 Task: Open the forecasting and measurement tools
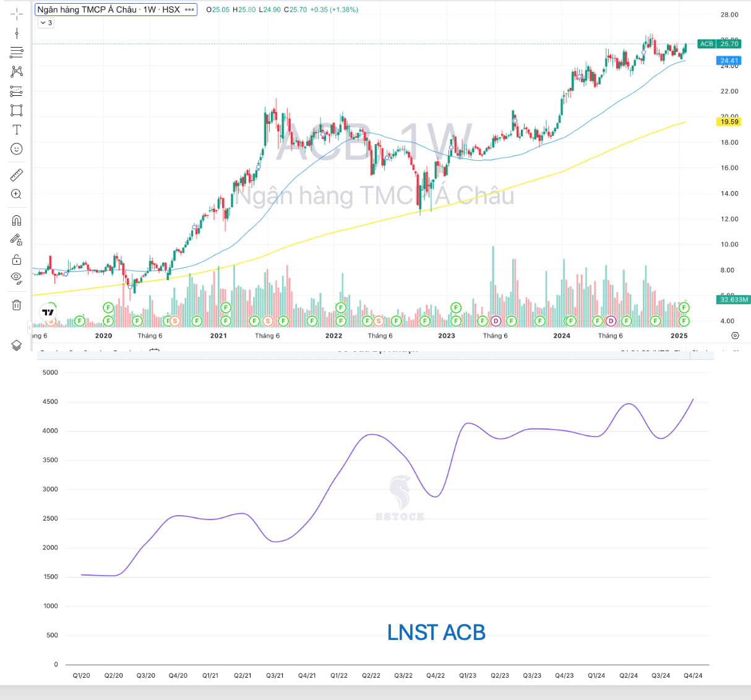point(17,91)
